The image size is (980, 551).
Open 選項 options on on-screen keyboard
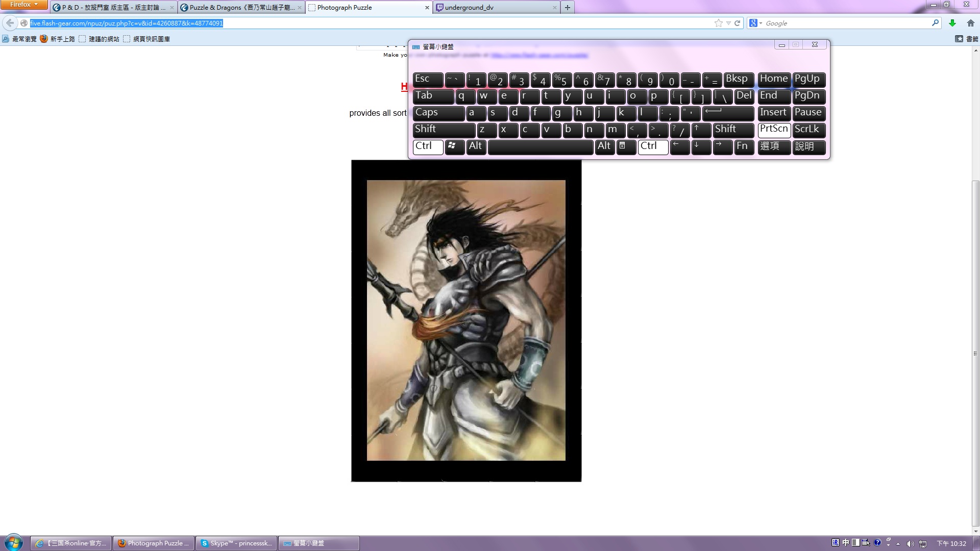point(774,146)
